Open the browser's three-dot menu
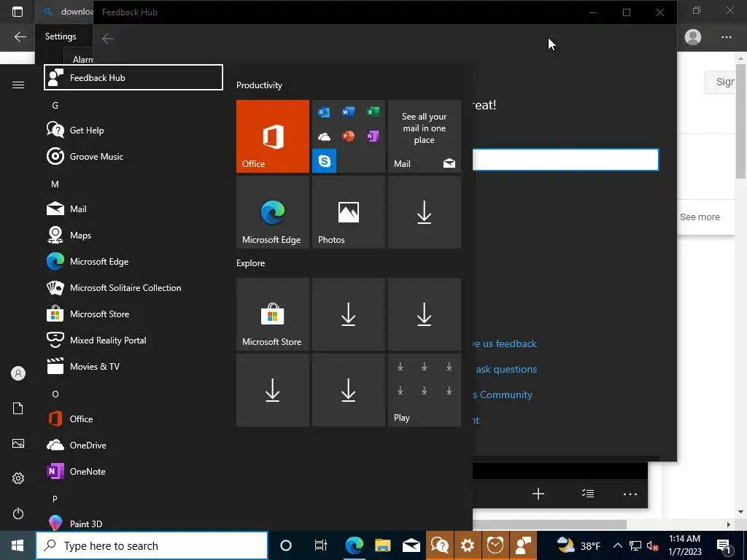Screen dimensions: 747x560 [726, 36]
